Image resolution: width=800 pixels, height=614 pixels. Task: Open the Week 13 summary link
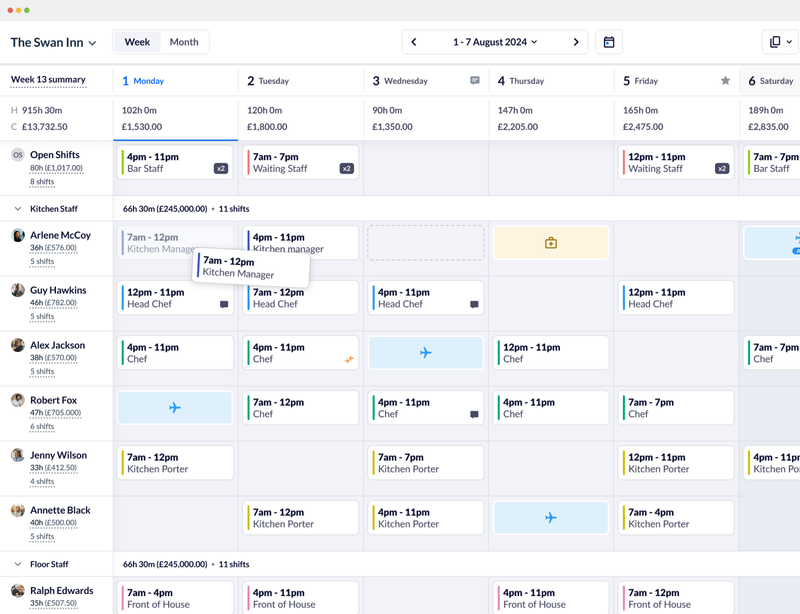46,79
